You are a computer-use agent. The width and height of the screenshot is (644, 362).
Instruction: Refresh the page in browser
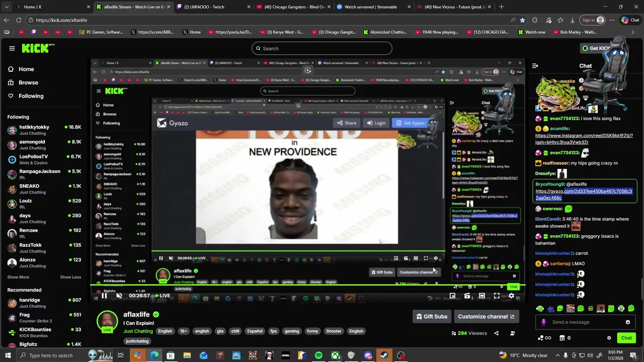click(19, 20)
